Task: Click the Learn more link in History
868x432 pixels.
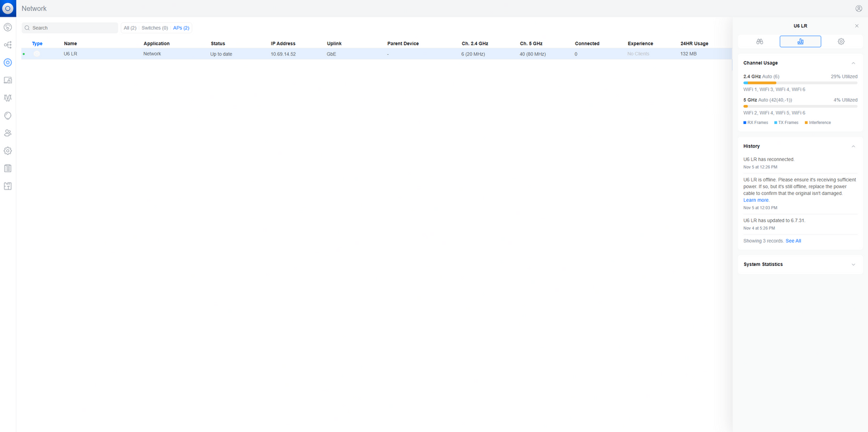Action: [x=756, y=200]
